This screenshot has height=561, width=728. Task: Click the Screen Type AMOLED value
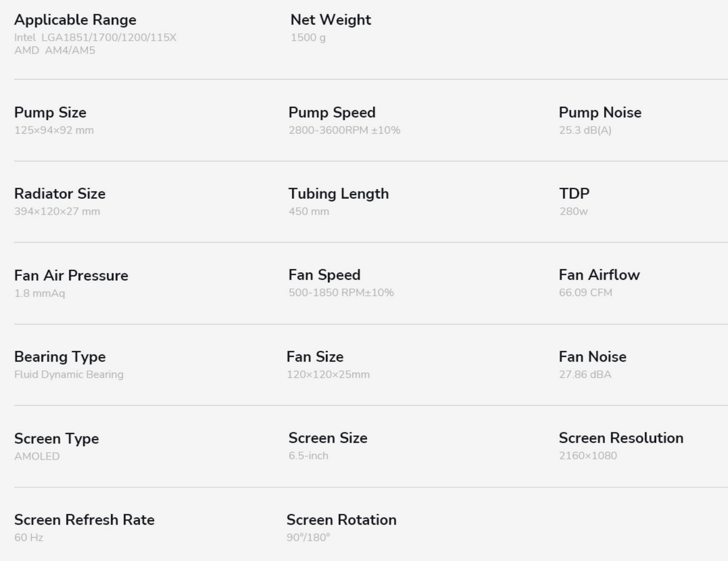(x=37, y=456)
